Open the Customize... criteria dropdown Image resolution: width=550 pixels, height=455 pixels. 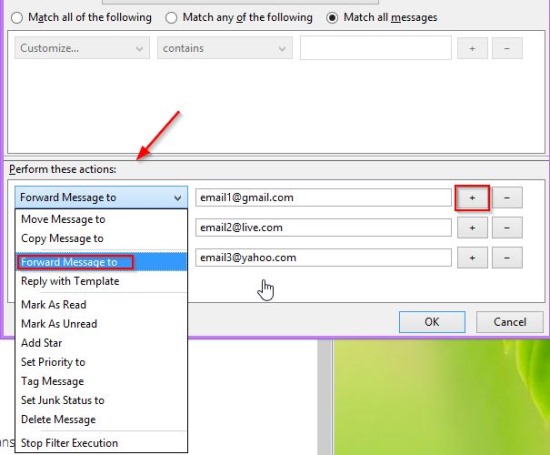click(x=82, y=48)
